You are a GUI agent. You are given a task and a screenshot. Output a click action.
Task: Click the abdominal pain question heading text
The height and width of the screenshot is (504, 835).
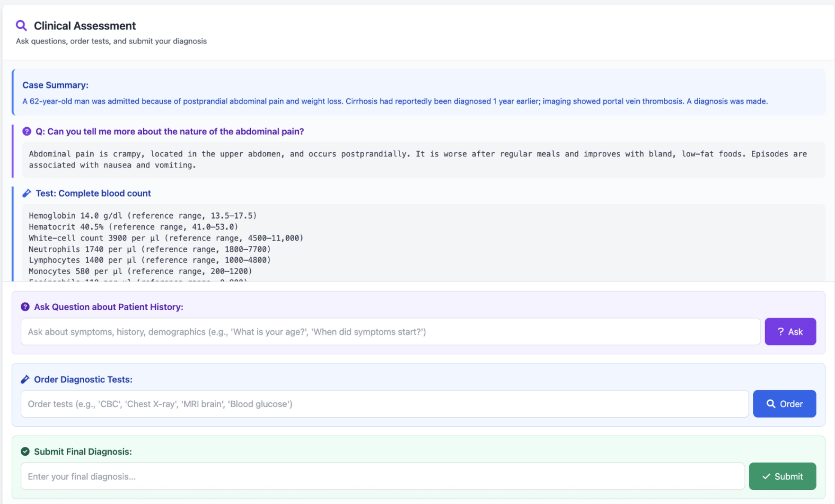click(x=170, y=131)
